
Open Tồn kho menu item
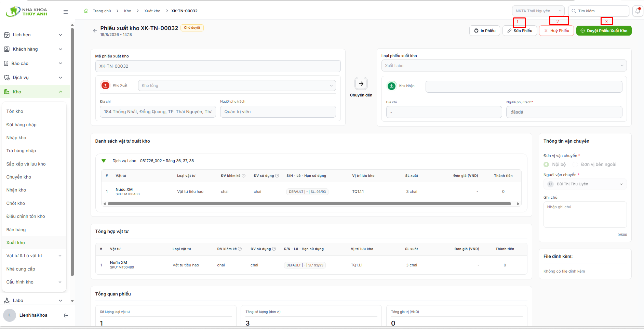[x=15, y=111]
